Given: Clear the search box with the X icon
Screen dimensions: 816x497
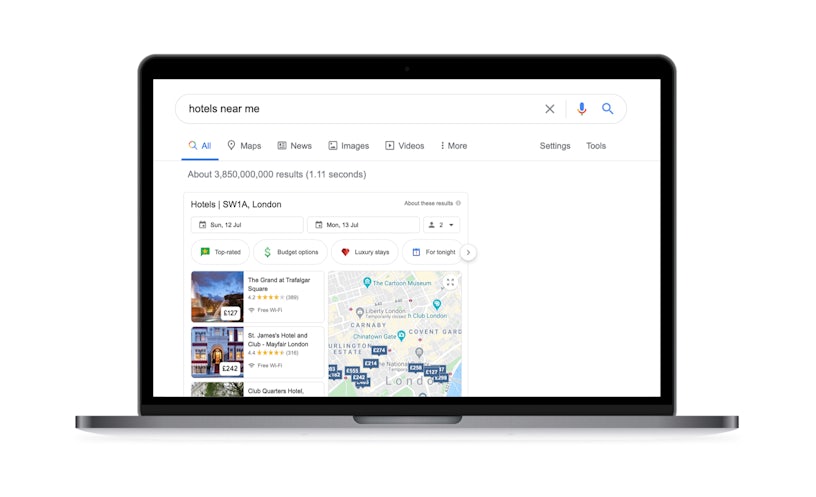Looking at the screenshot, I should (x=549, y=109).
